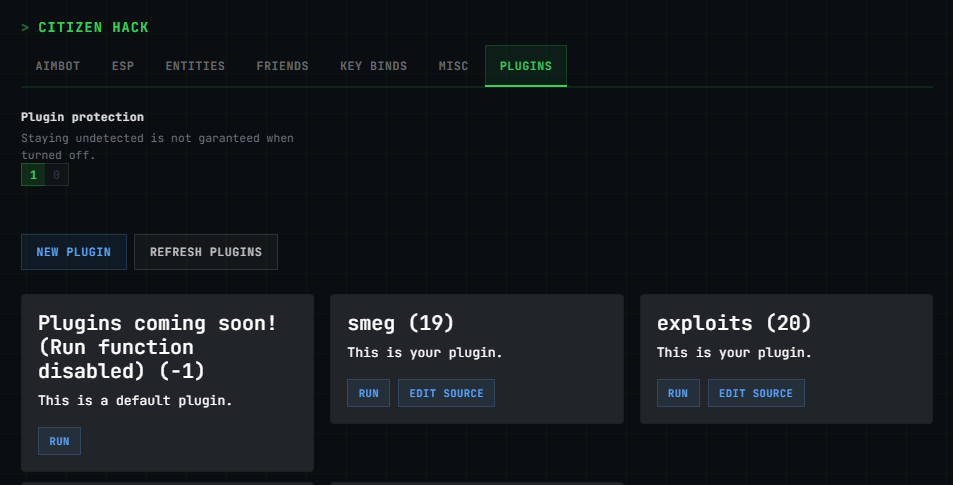Enable plugin protection with the 1 option
This screenshot has height=485, width=953.
[x=33, y=175]
